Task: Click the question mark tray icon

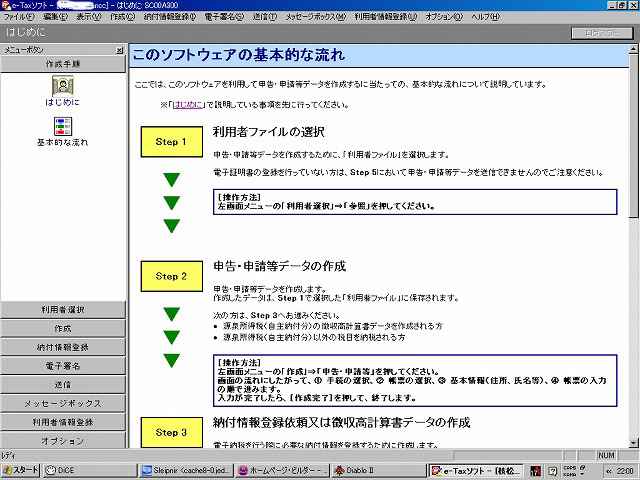Action: (x=552, y=471)
